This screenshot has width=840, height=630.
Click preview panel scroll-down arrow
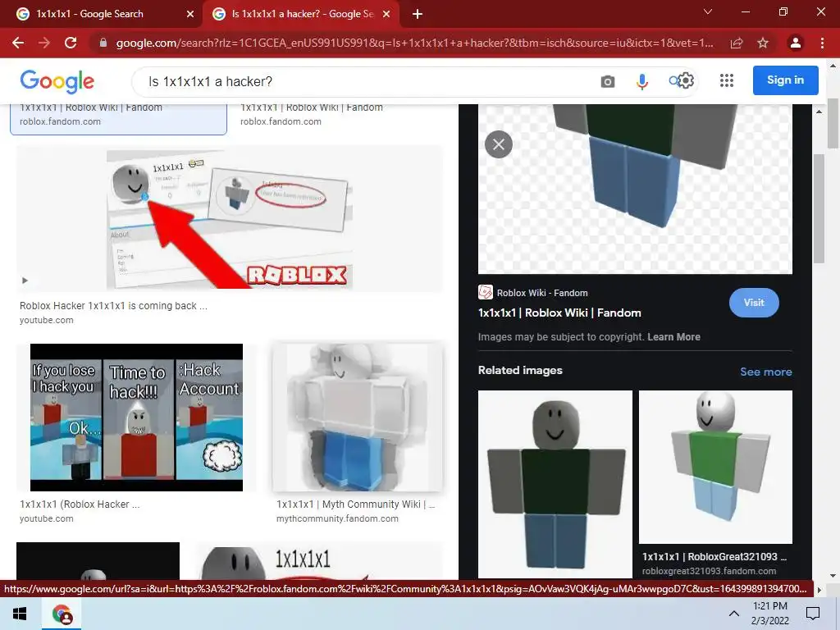pos(819,590)
